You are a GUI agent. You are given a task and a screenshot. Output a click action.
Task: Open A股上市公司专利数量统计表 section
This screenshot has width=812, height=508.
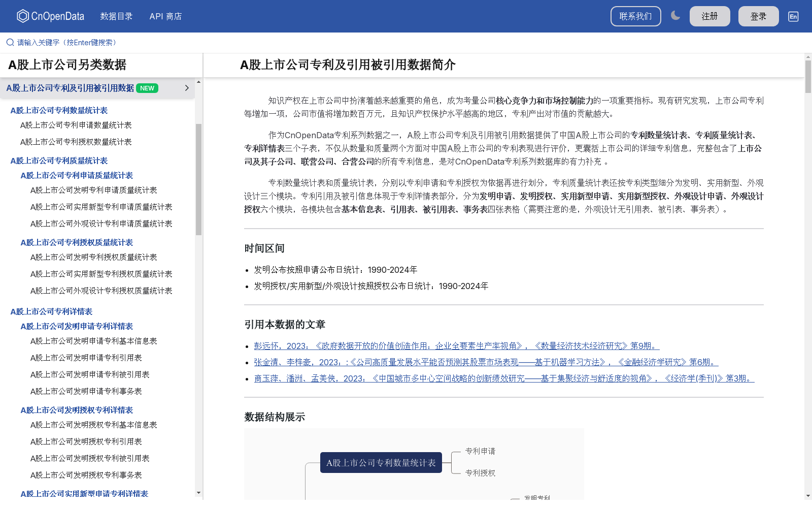coord(59,110)
